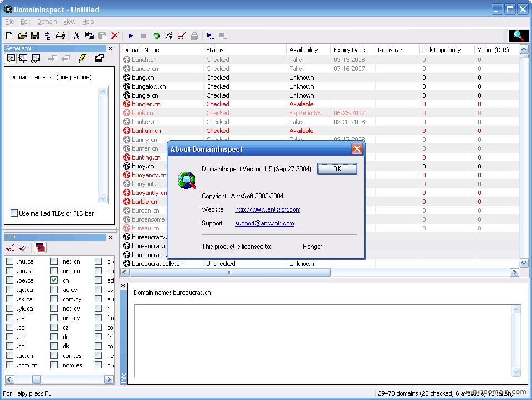Click the down arrow of the domain table scrollbar
This screenshot has width=532, height=400.
(524, 263)
